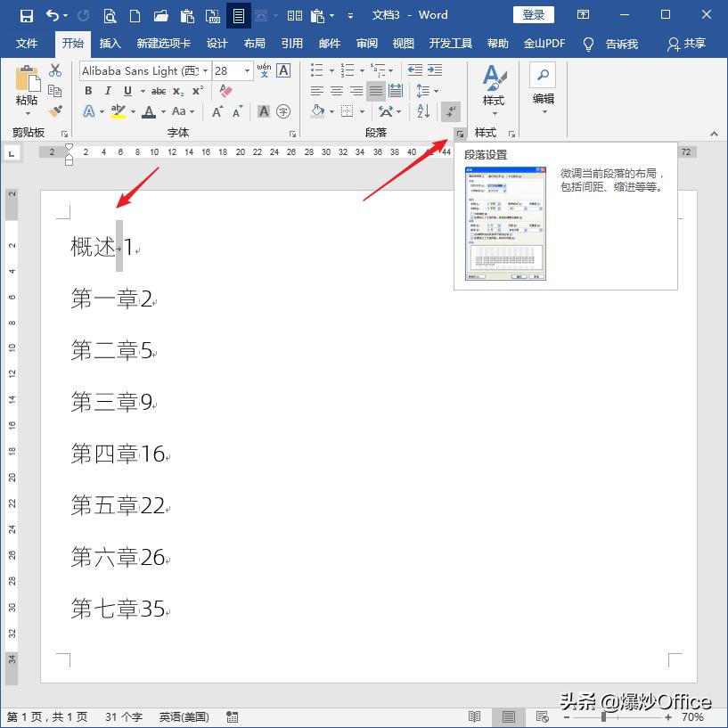
Task: Apply italic formatting
Action: [x=109, y=89]
